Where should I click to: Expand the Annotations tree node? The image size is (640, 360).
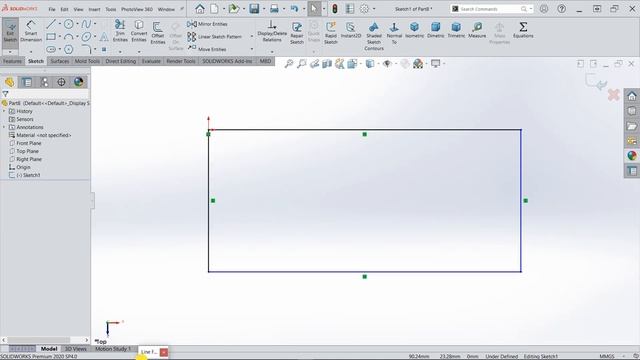[x=4, y=127]
